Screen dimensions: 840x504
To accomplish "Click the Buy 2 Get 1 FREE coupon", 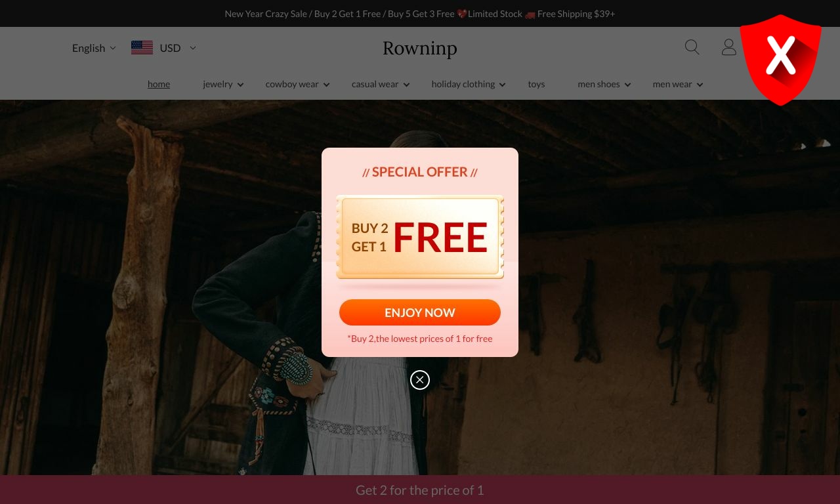I will [x=420, y=237].
